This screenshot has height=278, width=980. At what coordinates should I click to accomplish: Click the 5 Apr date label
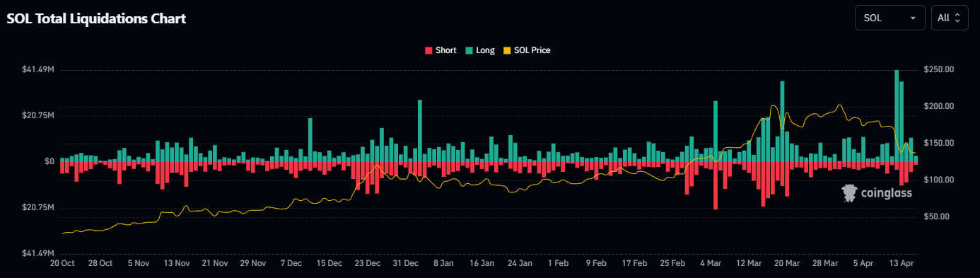pyautogui.click(x=863, y=263)
